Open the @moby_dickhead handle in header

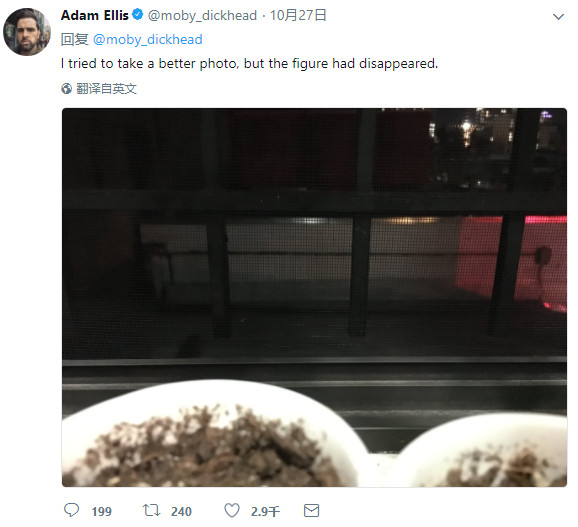point(202,15)
